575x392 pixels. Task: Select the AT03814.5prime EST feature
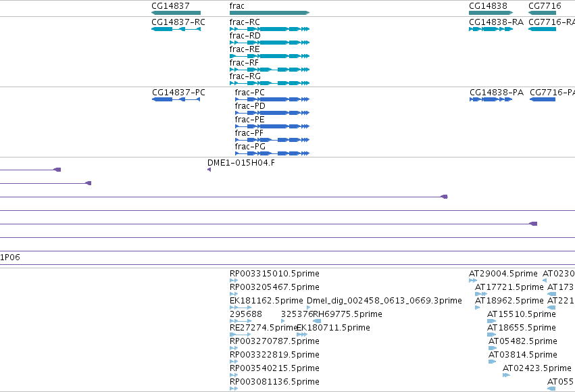click(492, 362)
